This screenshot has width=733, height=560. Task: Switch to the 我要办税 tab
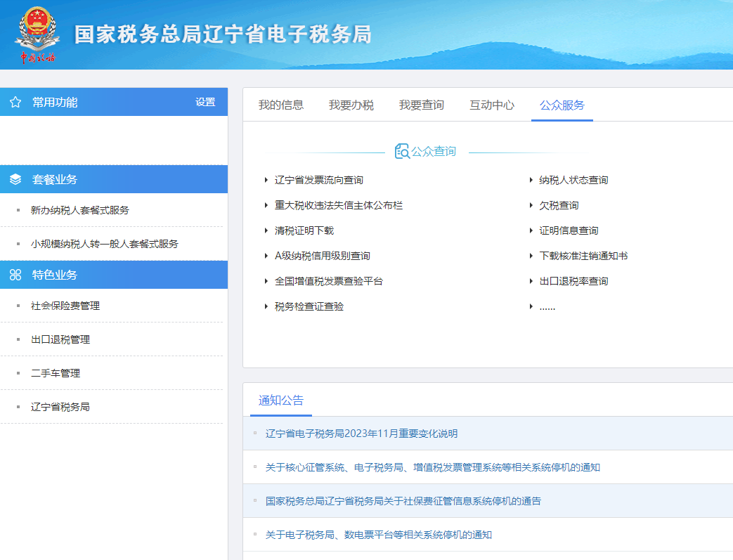351,105
